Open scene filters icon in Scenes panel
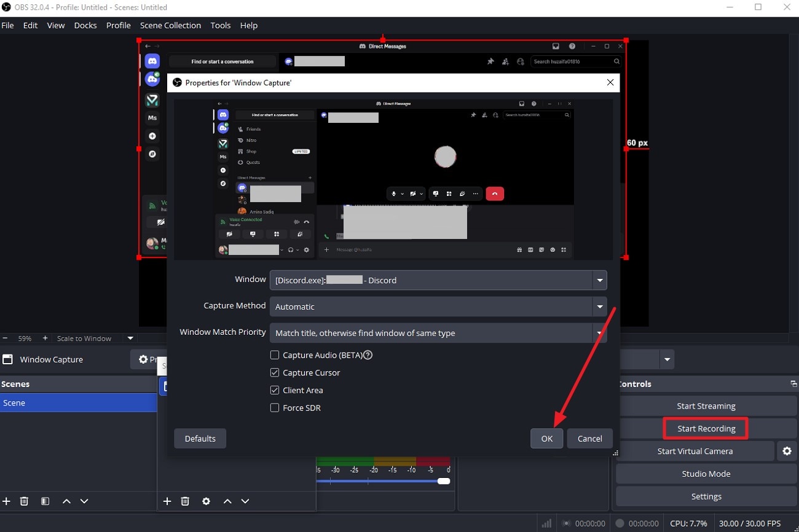Screen dimensions: 799x532 coord(45,501)
